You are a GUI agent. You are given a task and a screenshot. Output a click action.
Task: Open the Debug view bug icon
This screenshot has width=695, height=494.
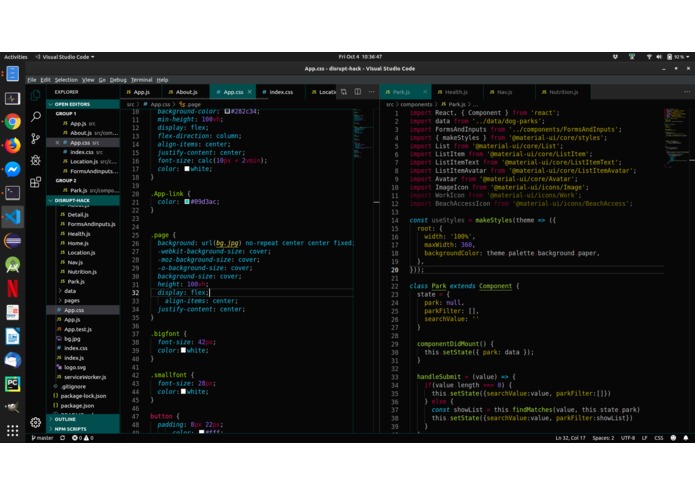click(x=35, y=160)
